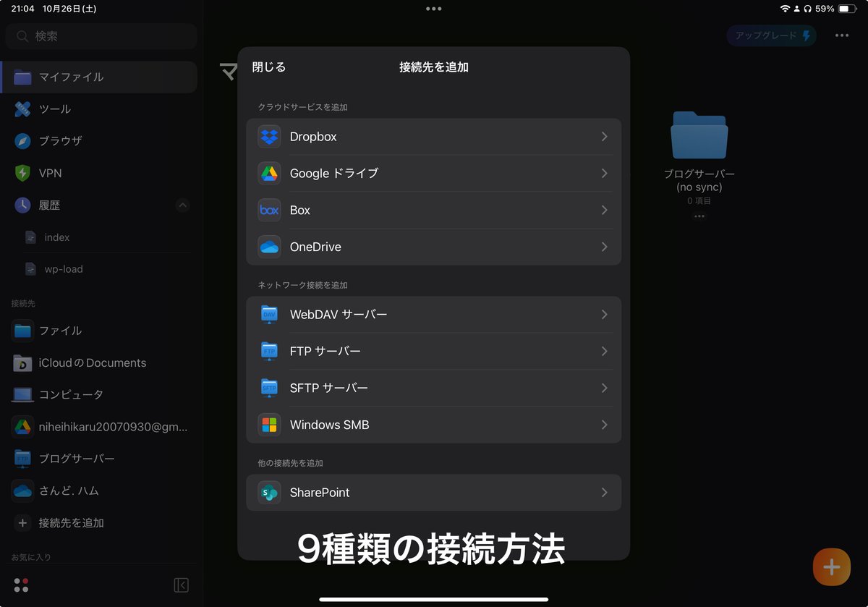The width and height of the screenshot is (868, 607).
Task: Click the OneDrive cloud icon in dialog
Action: click(269, 247)
